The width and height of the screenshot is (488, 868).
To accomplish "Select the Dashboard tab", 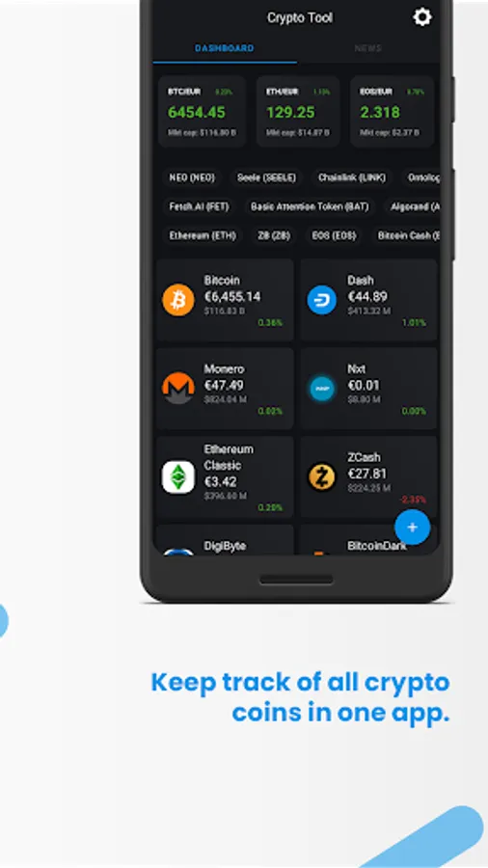I will pyautogui.click(x=225, y=49).
